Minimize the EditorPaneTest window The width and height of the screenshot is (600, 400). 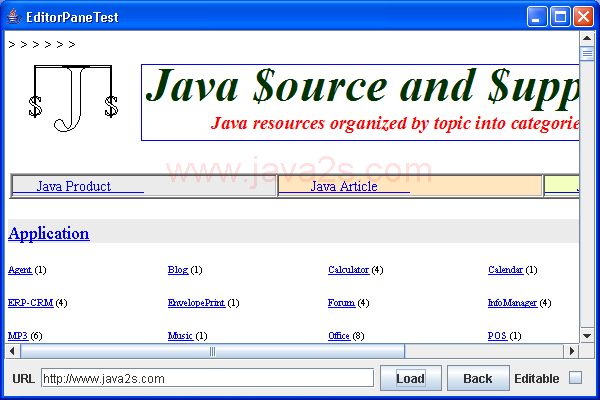(536, 17)
